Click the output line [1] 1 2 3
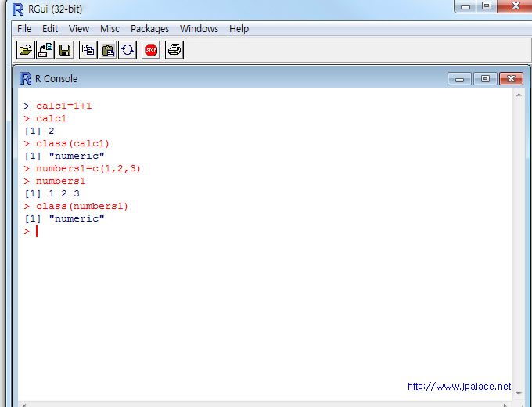Viewport: 532px width, 407px height. [52, 193]
